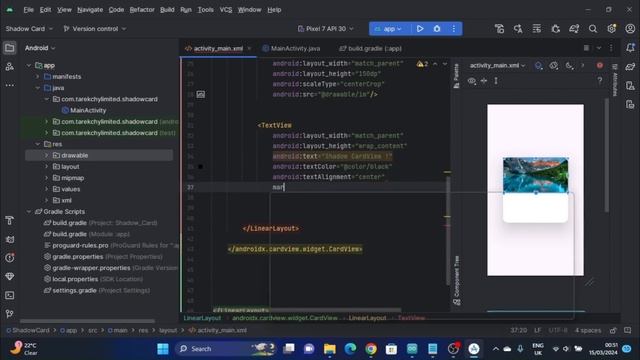640x360 pixels.
Task: Click the mountain image in design preview
Action: pyautogui.click(x=536, y=175)
